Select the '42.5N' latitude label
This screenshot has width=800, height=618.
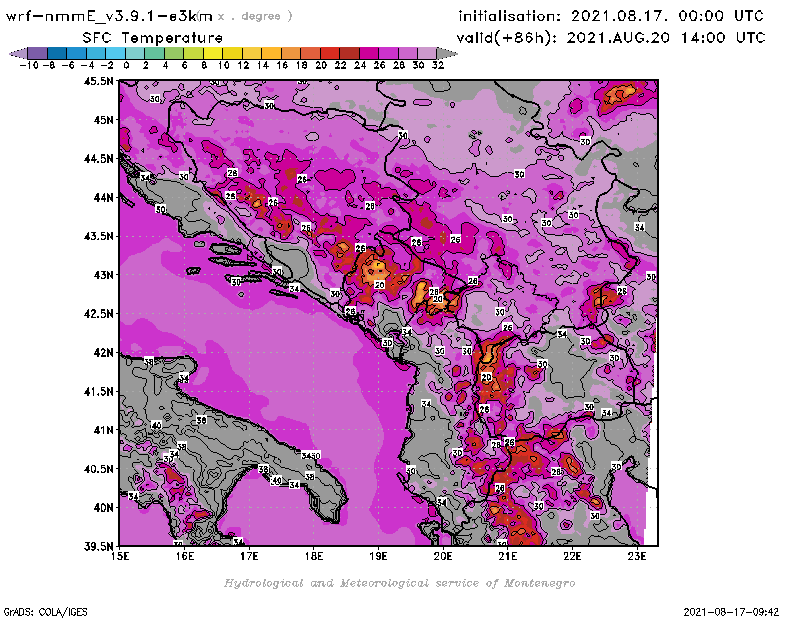tap(98, 314)
